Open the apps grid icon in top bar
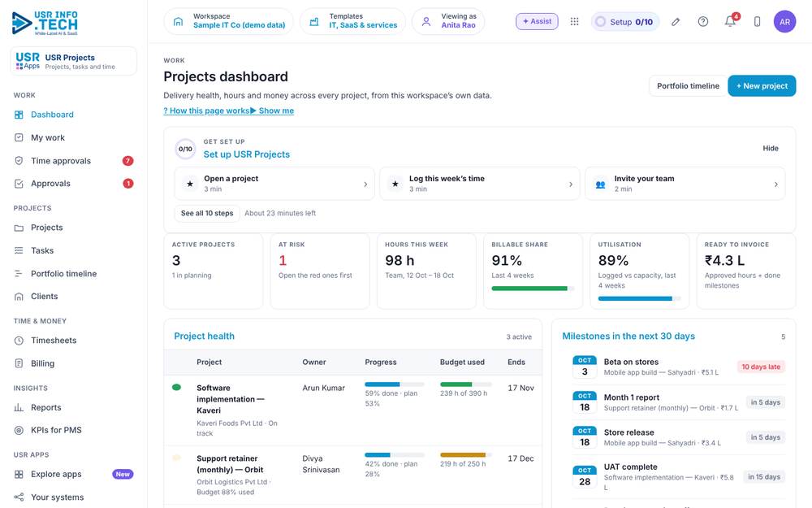 point(574,21)
